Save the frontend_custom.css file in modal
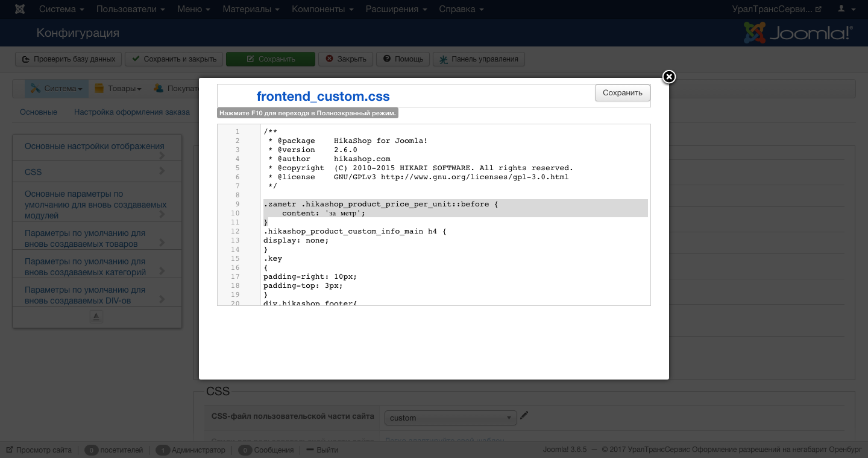Screen dimensions: 868x458 623,92
